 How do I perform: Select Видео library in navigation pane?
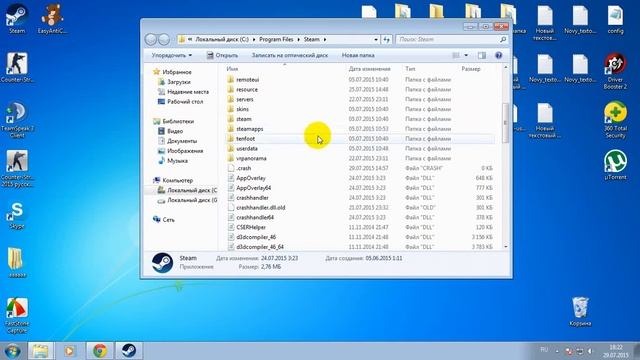(170, 131)
